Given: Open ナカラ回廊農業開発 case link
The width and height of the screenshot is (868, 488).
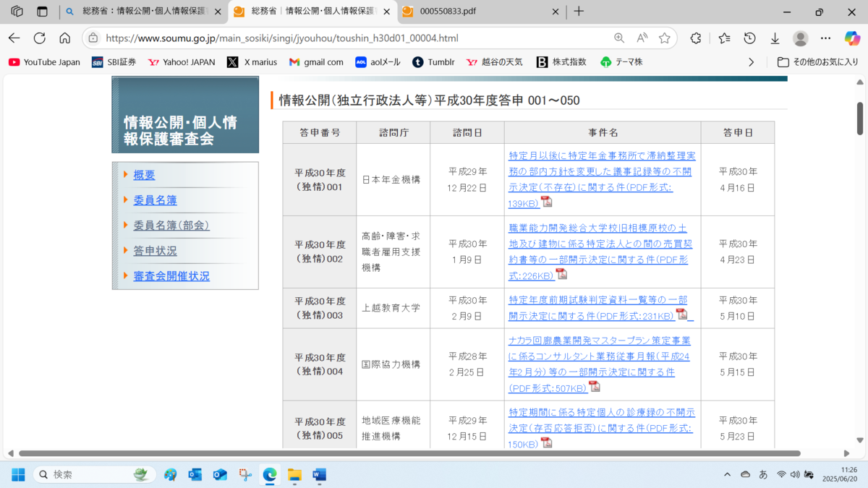Looking at the screenshot, I should coord(600,364).
